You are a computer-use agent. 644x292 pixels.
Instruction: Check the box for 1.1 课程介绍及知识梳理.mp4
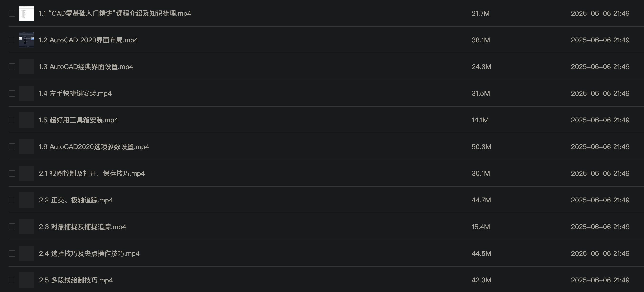[12, 13]
